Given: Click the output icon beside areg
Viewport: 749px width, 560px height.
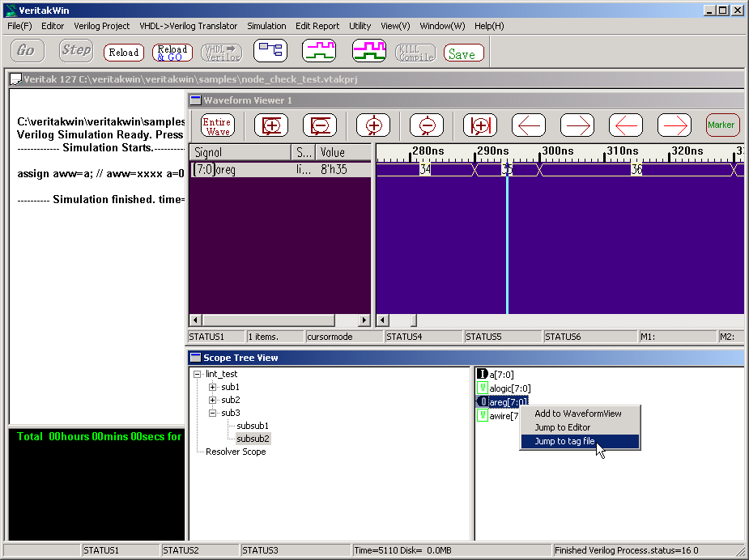Looking at the screenshot, I should point(483,402).
